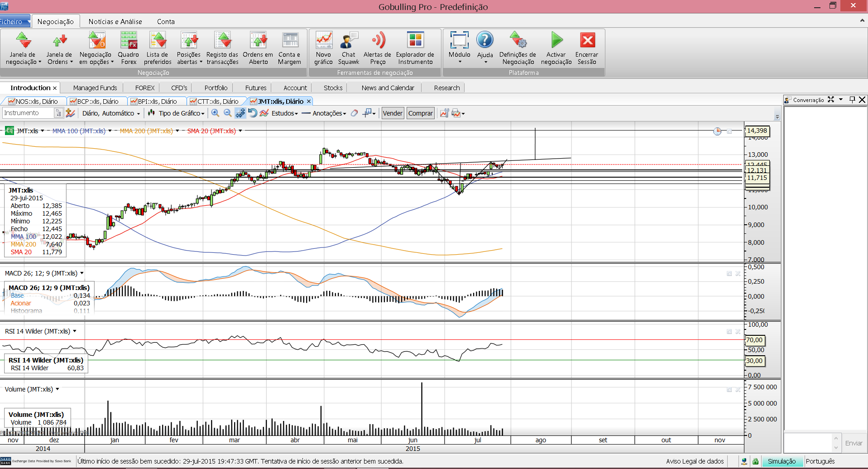Switch to the Notícias e Análise ribbon tab
The width and height of the screenshot is (868, 469).
115,21
